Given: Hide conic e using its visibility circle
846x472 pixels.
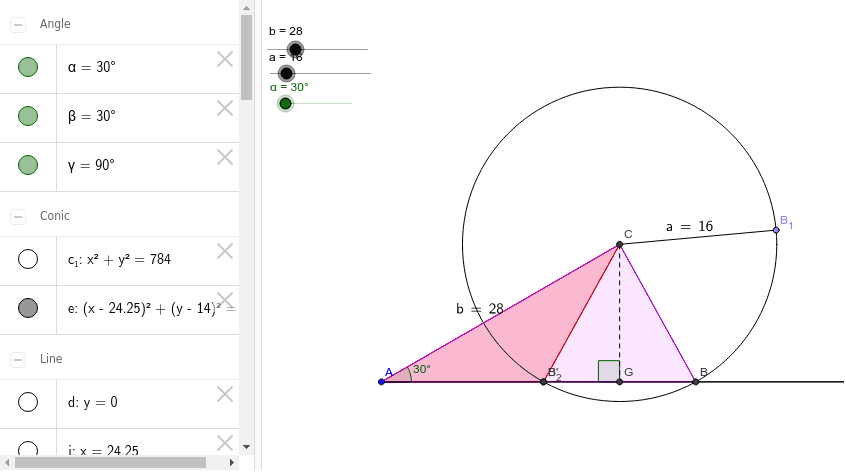Looking at the screenshot, I should coord(28,308).
